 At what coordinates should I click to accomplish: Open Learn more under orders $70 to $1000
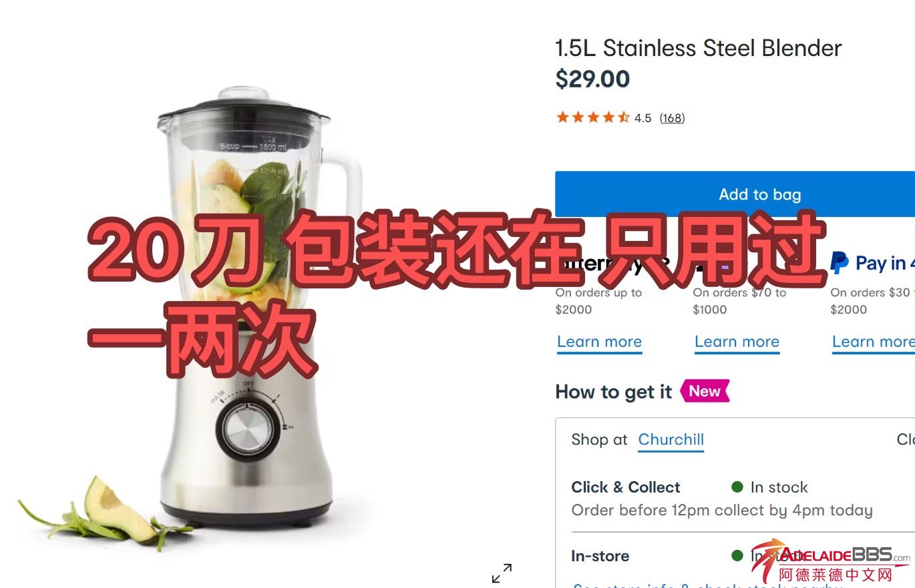tap(737, 342)
